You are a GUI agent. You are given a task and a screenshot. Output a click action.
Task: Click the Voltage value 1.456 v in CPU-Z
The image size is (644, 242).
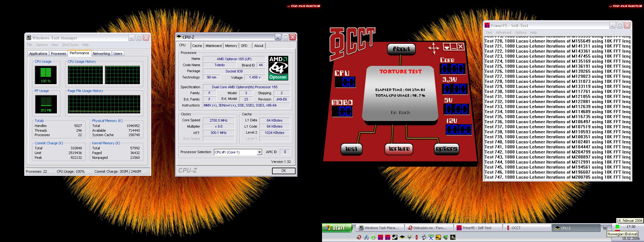[254, 77]
